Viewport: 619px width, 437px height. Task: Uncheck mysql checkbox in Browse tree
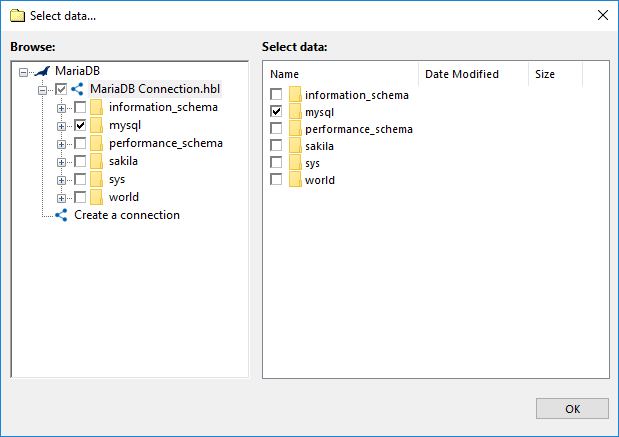(80, 126)
